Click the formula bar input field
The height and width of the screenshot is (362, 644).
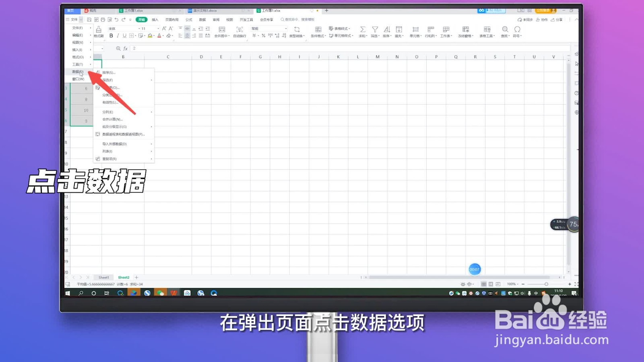click(350, 48)
